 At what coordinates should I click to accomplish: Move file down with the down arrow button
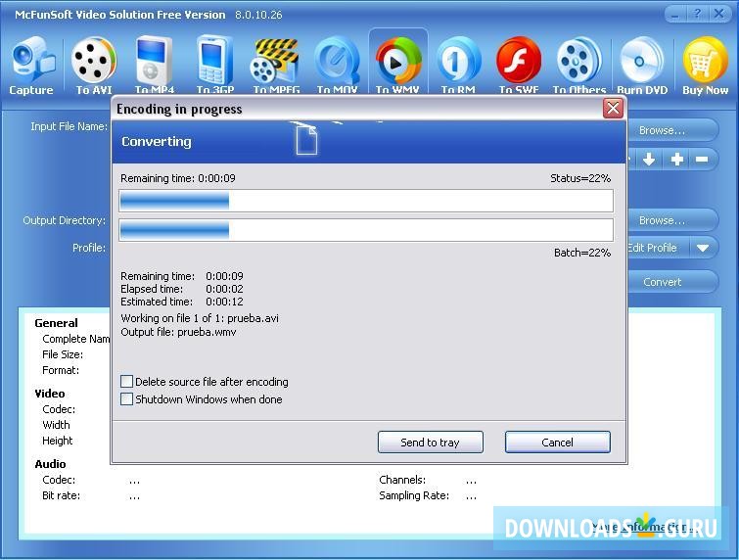coord(649,160)
